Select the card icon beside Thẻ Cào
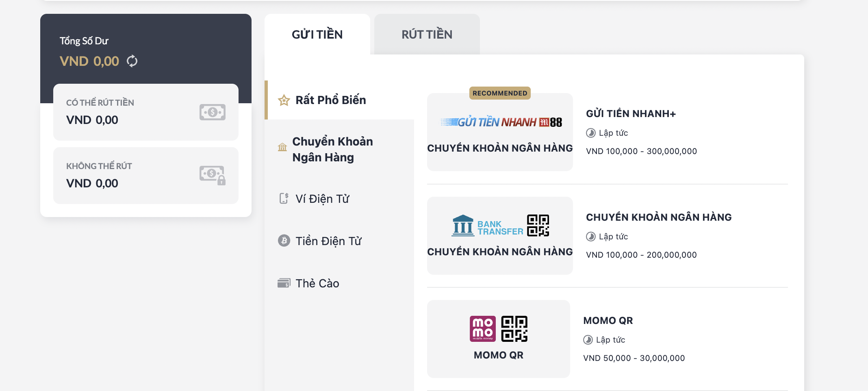Screen dimensions: 868x391 point(284,282)
